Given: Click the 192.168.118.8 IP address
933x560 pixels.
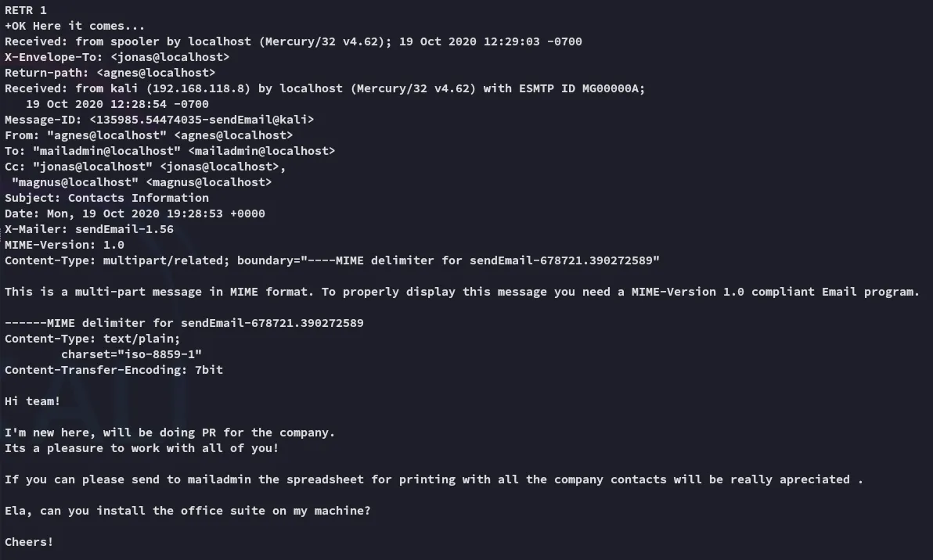Looking at the screenshot, I should pos(198,88).
